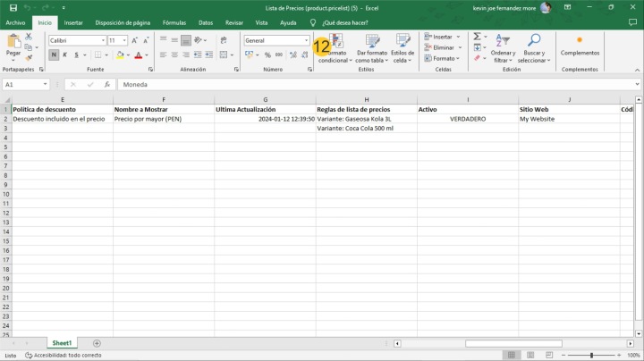Click the Eliminar cells button
The width and height of the screenshot is (644, 361).
coord(442,47)
